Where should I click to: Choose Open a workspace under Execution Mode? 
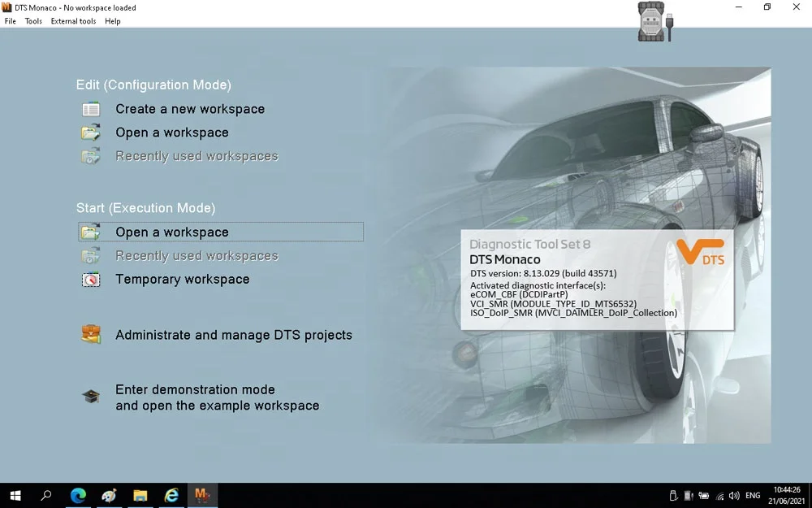pos(171,232)
